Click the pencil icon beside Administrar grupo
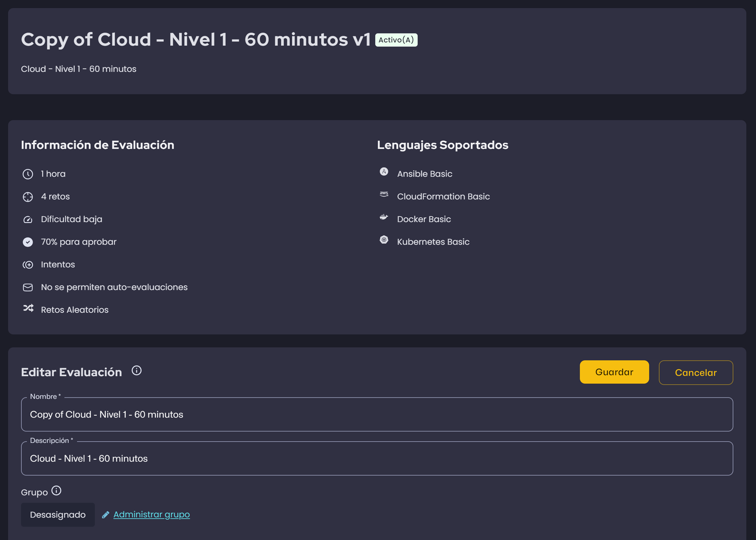This screenshot has height=540, width=756. [x=105, y=515]
